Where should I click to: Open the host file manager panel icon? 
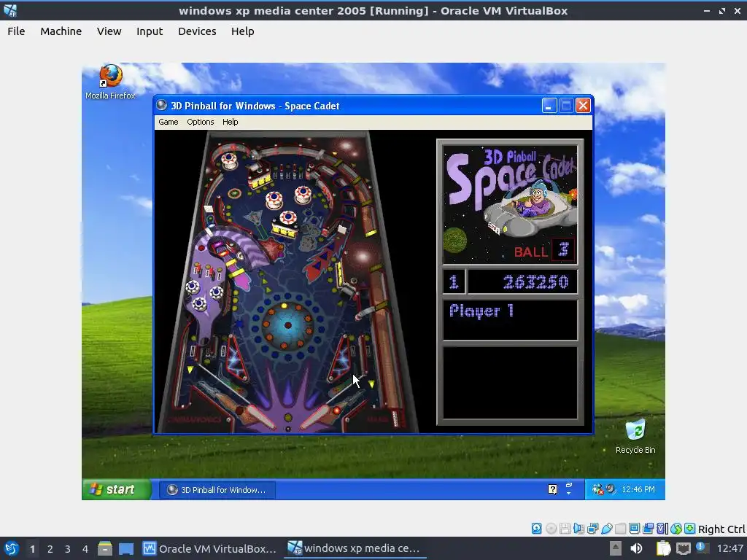[105, 548]
